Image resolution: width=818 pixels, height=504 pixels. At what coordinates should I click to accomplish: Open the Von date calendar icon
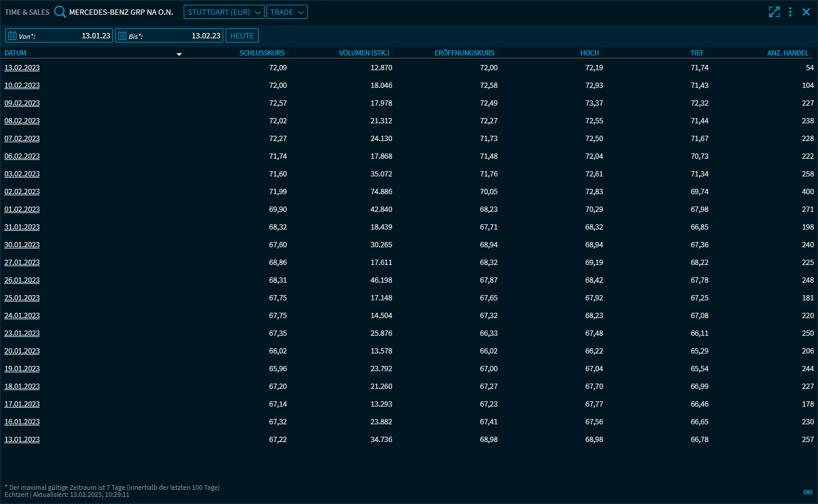[12, 36]
